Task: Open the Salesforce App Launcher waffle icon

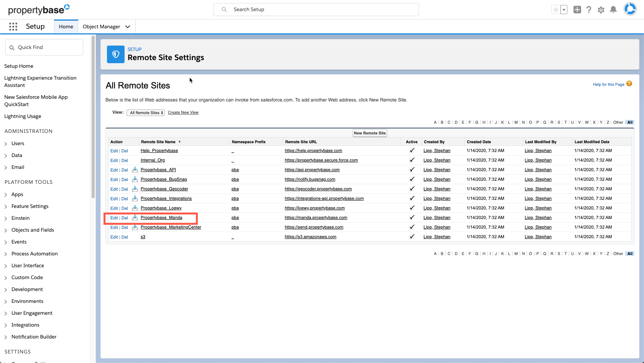Action: tap(13, 26)
